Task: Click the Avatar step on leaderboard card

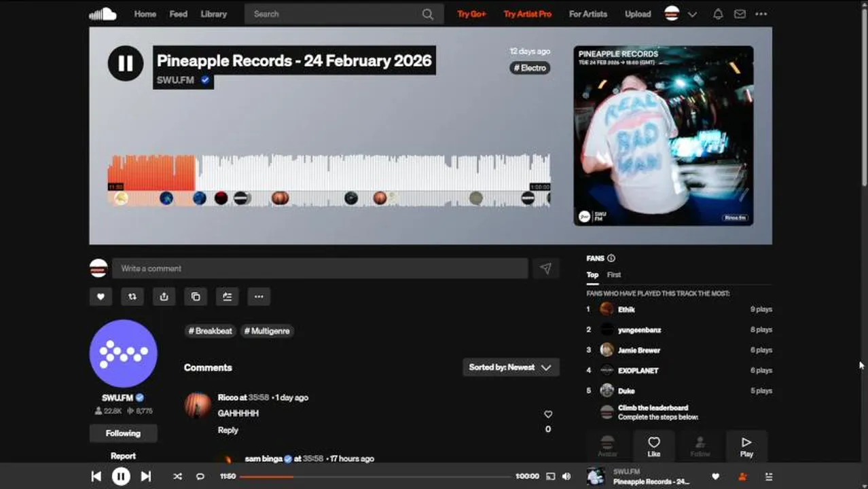Action: (x=608, y=447)
